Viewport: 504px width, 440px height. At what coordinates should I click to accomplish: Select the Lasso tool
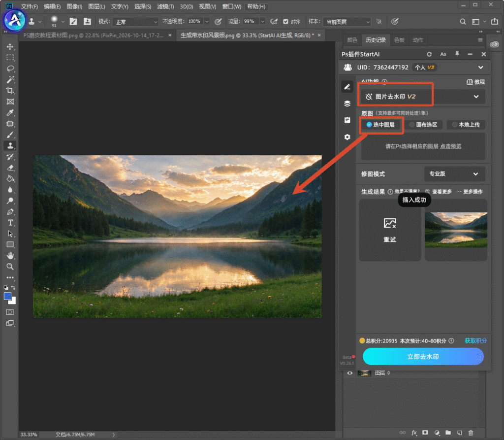(x=10, y=68)
